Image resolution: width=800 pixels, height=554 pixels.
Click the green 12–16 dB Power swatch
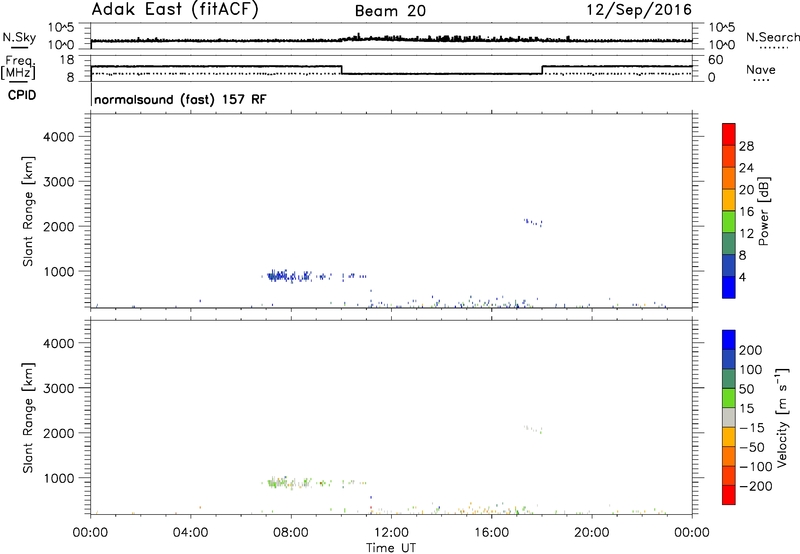729,221
